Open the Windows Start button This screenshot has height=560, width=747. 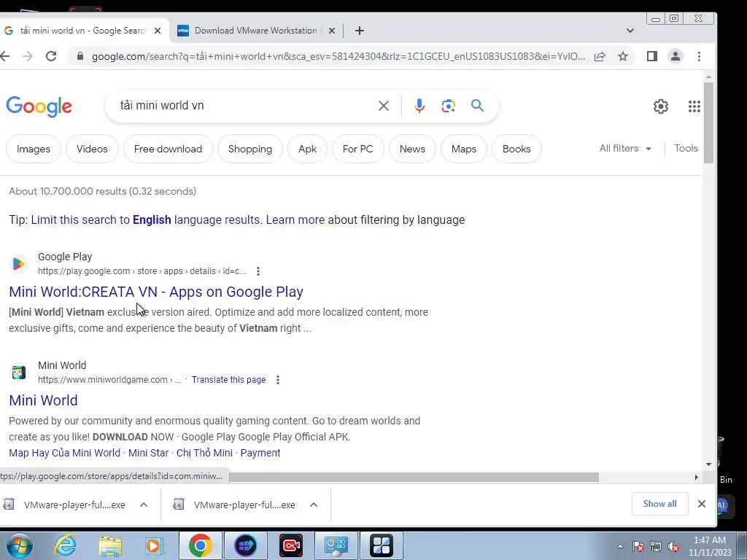[20, 545]
